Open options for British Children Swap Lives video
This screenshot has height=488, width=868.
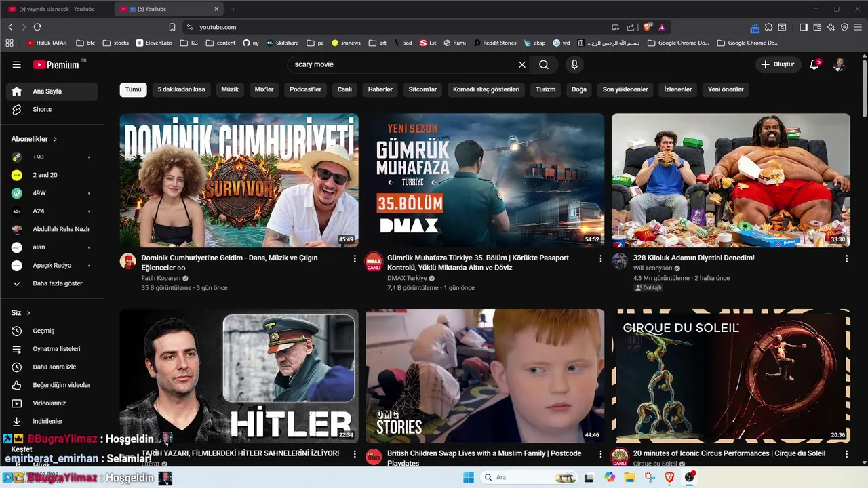click(600, 454)
